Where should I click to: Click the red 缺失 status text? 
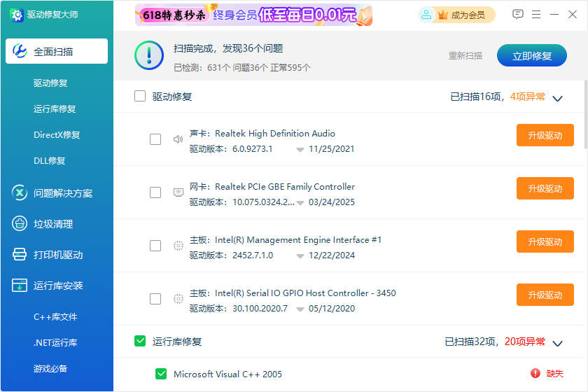pyautogui.click(x=554, y=373)
